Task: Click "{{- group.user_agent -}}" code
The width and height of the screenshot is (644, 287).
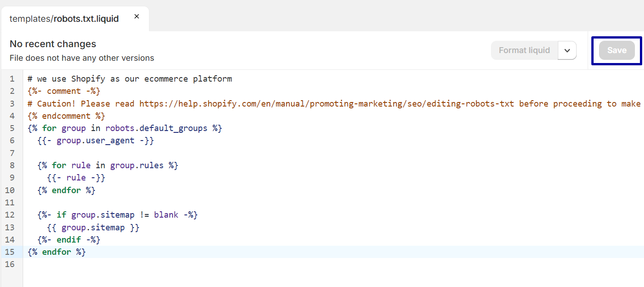Action: coord(96,141)
